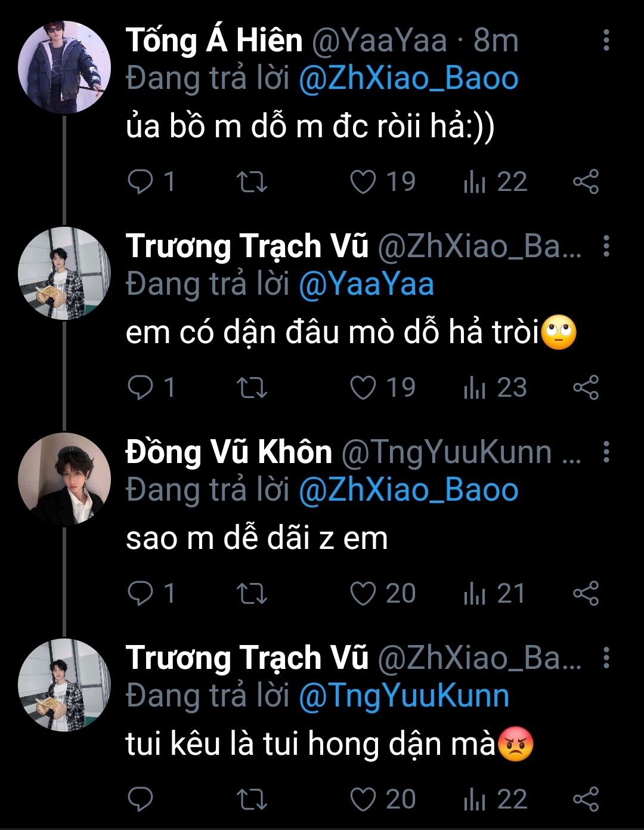Reply to Đồng Vũ Khôn's tweet
This screenshot has height=830, width=644.
point(141,594)
